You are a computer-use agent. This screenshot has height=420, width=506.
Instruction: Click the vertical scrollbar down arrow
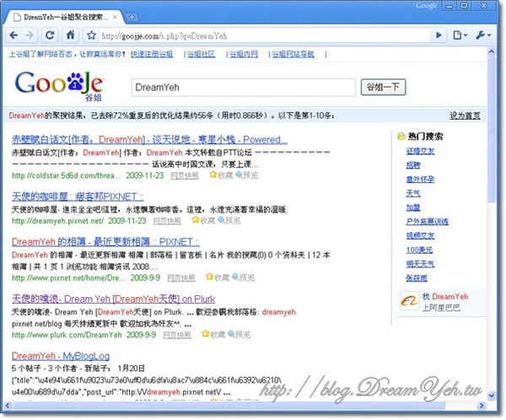(491, 396)
